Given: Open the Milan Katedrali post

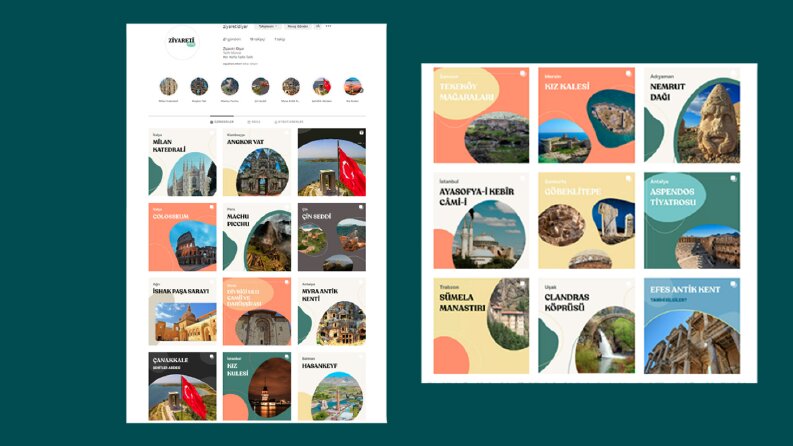Looking at the screenshot, I should tap(183, 162).
